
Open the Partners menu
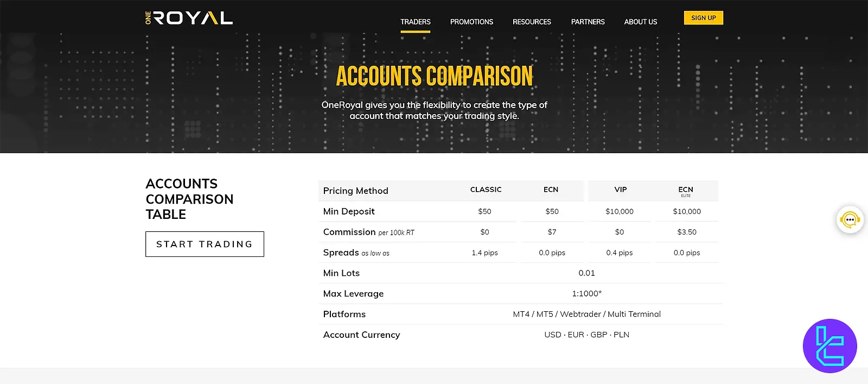coord(588,22)
